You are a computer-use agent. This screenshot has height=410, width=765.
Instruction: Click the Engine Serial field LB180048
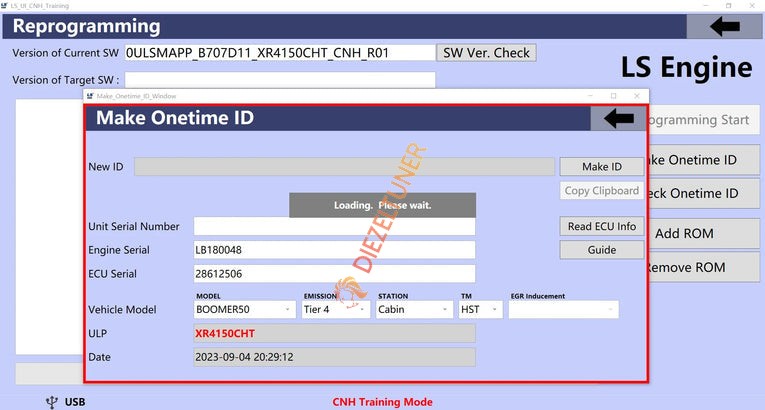coord(334,250)
